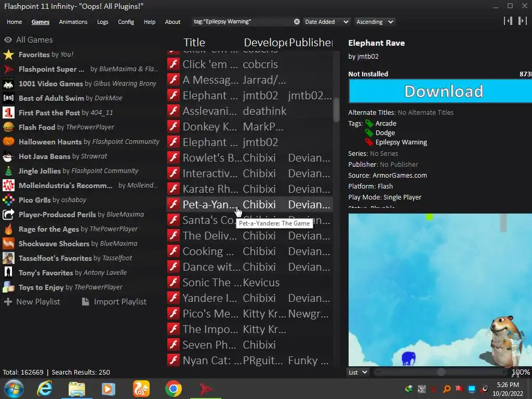This screenshot has width=532, height=399.
Task: Open the Config page
Action: [x=126, y=22]
